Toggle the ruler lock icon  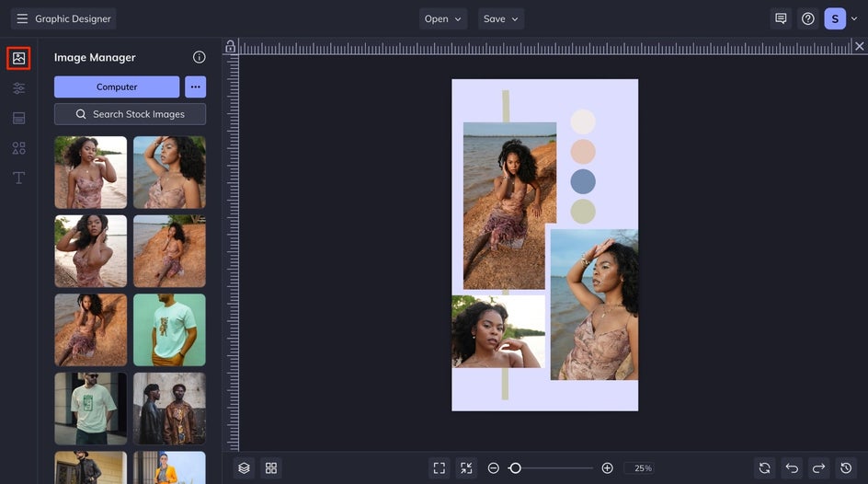230,47
